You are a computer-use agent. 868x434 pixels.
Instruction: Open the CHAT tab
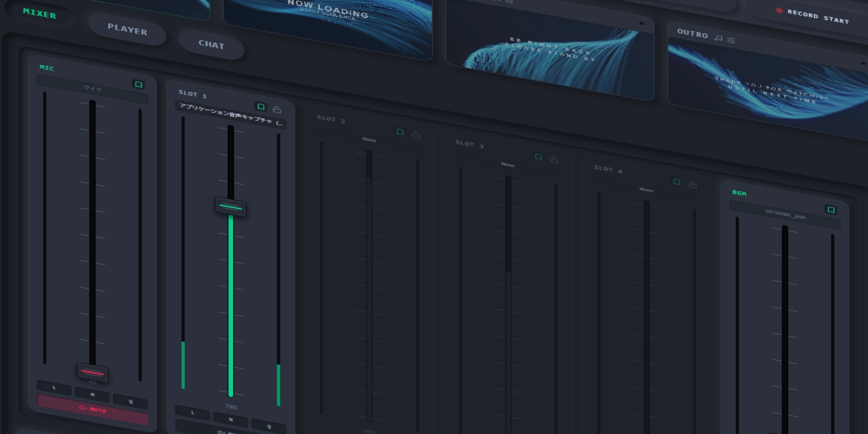coord(212,45)
